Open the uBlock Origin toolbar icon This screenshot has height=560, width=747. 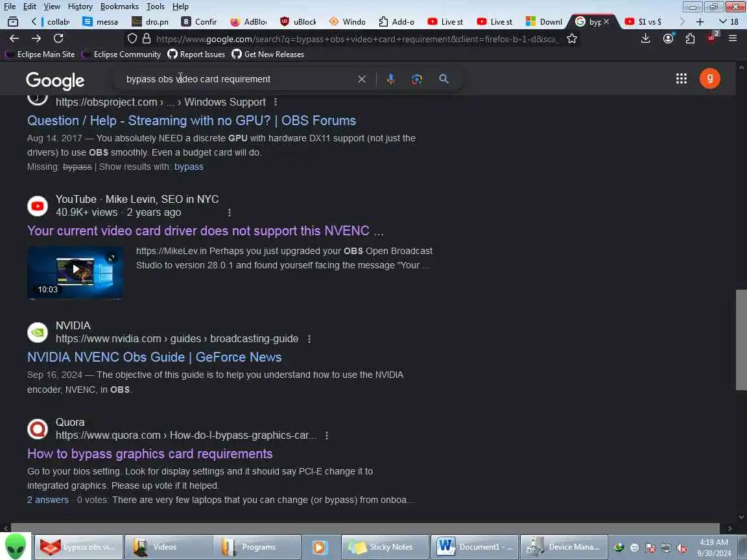coord(712,38)
